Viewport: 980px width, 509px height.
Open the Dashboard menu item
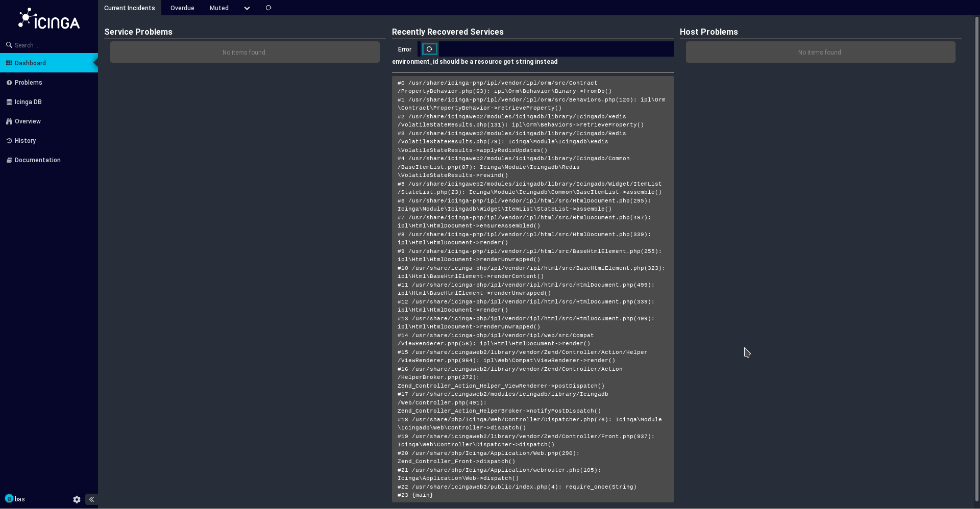pyautogui.click(x=49, y=63)
